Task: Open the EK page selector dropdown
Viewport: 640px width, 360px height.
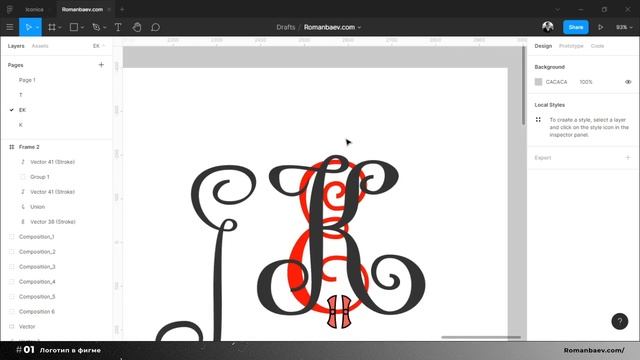Action: pyautogui.click(x=99, y=46)
